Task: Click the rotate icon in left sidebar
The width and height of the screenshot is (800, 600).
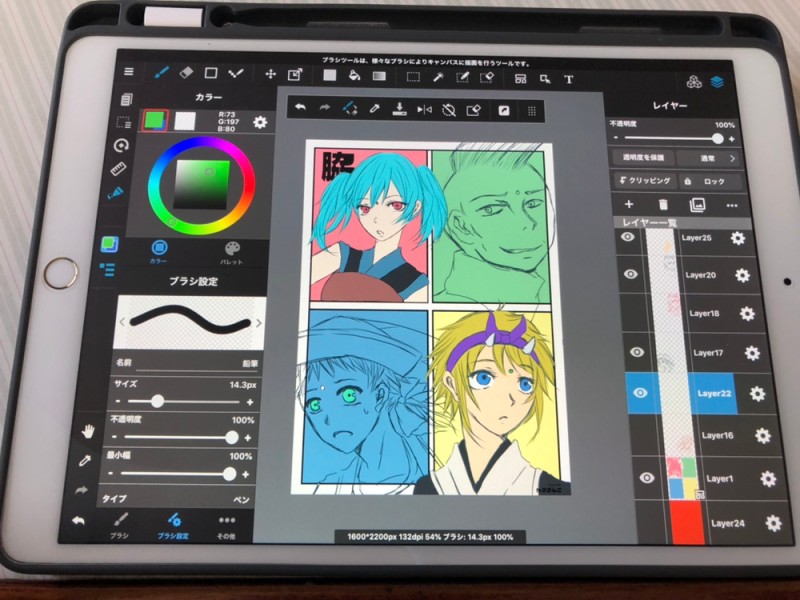Action: [121, 145]
